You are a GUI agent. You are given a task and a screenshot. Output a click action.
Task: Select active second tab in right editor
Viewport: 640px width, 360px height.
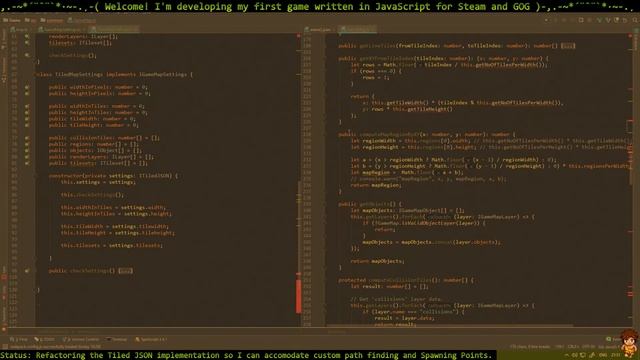coord(358,29)
